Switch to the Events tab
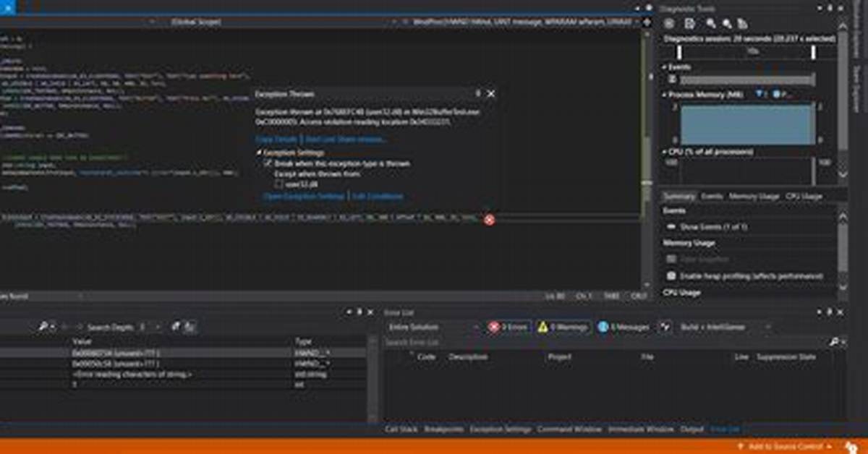This screenshot has width=868, height=454. pos(712,196)
